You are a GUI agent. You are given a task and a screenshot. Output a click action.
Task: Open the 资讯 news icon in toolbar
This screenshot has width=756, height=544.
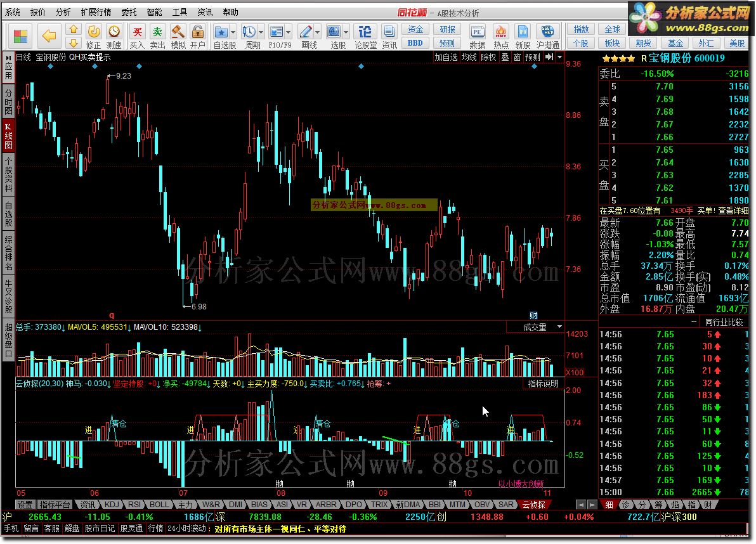tap(389, 37)
